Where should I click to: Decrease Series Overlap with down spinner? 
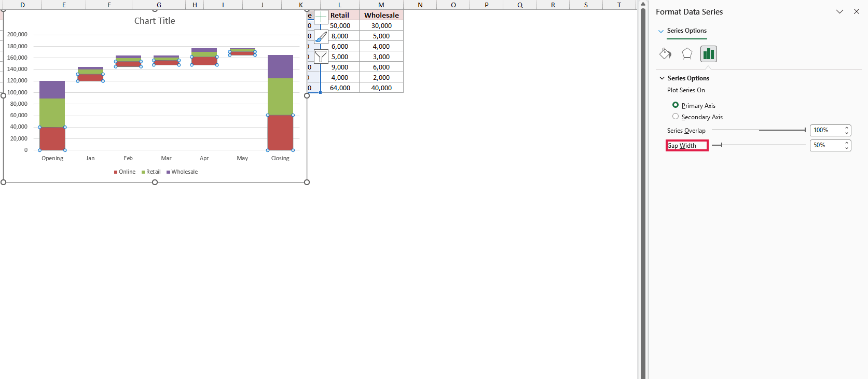[847, 133]
